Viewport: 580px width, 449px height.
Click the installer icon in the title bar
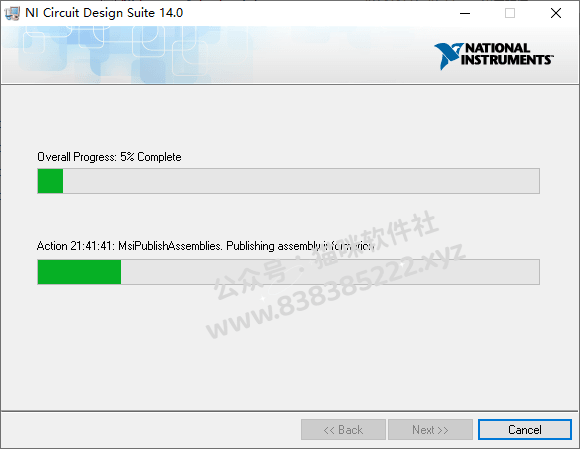pyautogui.click(x=11, y=13)
